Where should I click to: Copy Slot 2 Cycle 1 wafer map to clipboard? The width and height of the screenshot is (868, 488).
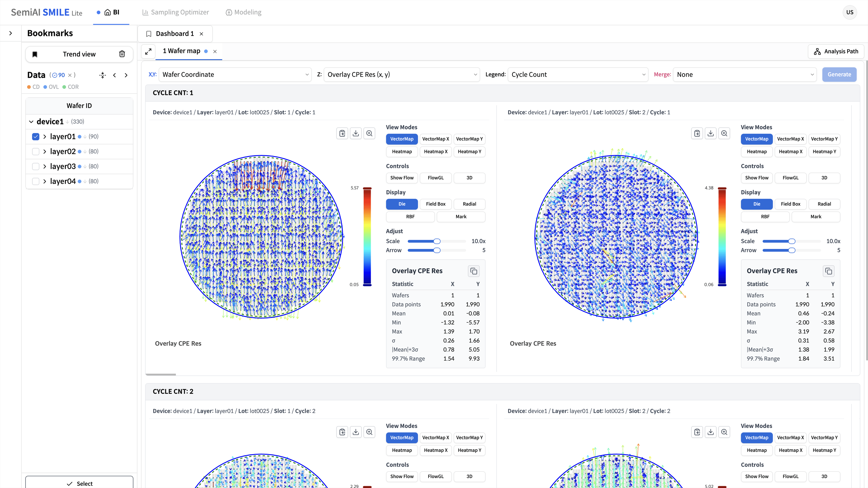[x=697, y=133]
